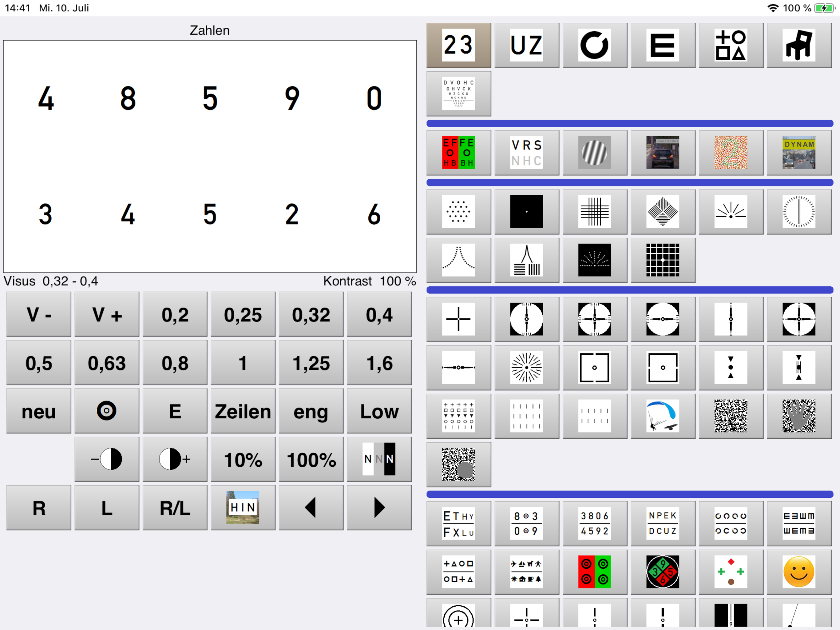Open the Amsler grid test
The image size is (840, 630).
[x=663, y=260]
